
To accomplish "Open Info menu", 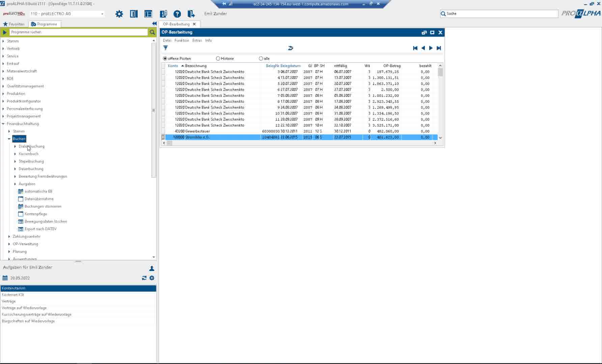I will coord(209,40).
